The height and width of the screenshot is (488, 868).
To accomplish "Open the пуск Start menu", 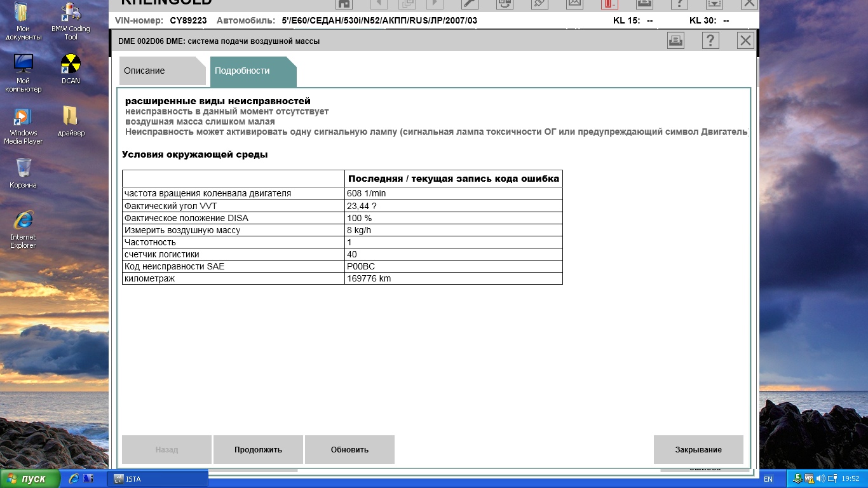I will (30, 478).
